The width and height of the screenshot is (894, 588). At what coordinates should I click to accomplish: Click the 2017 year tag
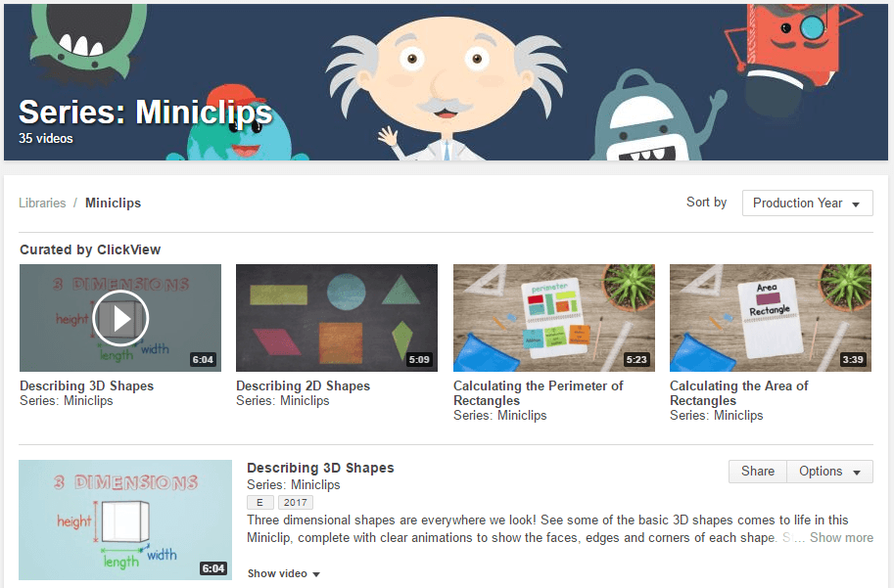(295, 503)
